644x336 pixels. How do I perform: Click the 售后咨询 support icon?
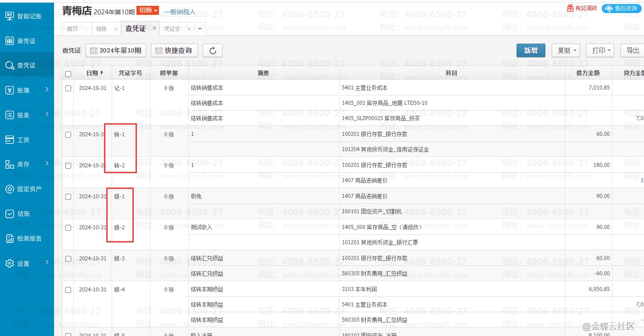tap(609, 8)
